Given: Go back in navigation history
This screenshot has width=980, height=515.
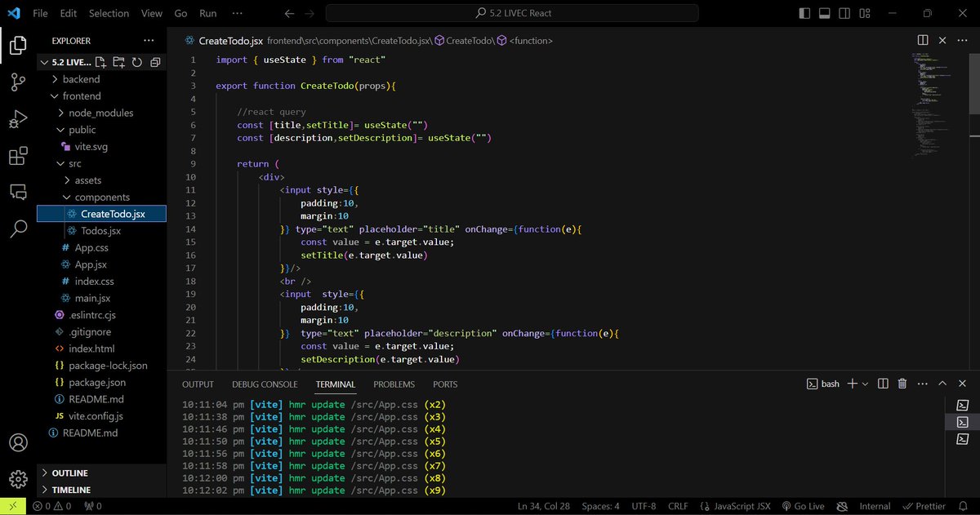Looking at the screenshot, I should [x=289, y=13].
